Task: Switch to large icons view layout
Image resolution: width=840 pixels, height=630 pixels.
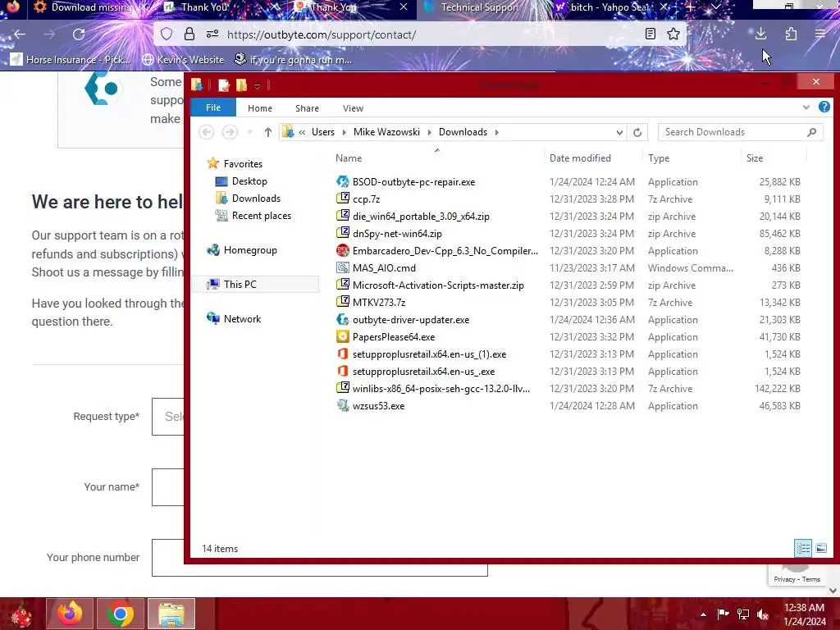Action: click(x=821, y=548)
